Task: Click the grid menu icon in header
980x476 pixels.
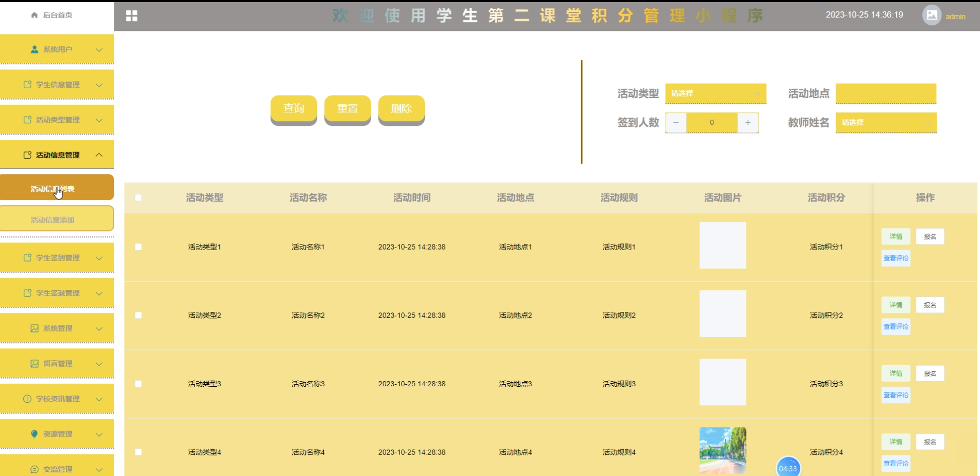Action: (131, 16)
